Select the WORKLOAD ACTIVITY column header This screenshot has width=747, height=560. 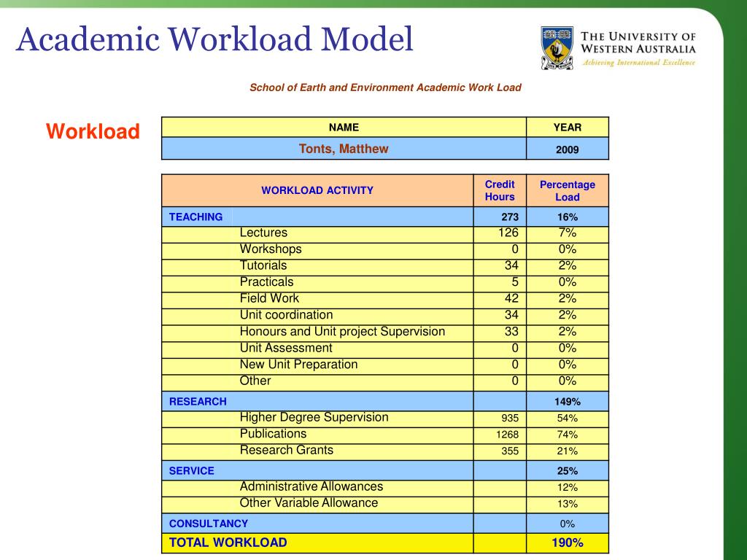click(x=317, y=190)
